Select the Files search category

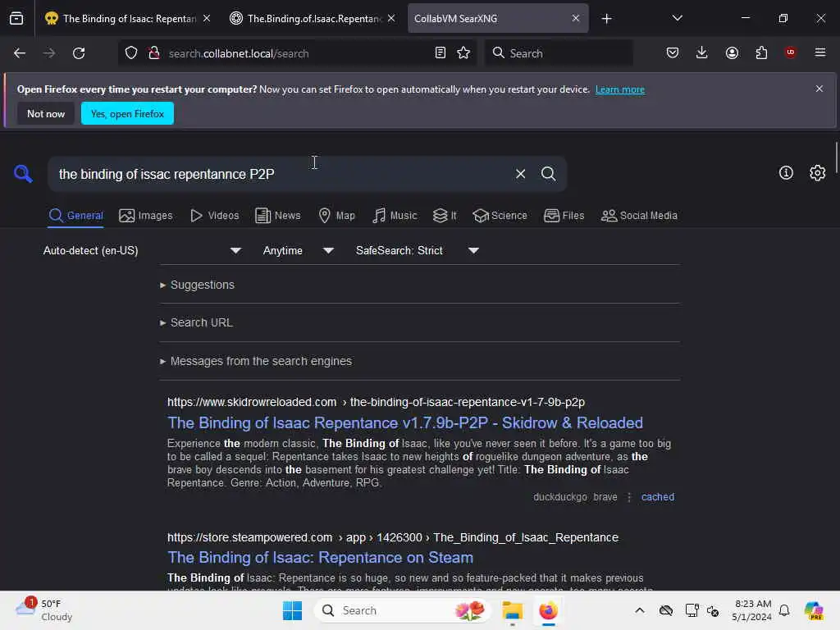point(564,216)
